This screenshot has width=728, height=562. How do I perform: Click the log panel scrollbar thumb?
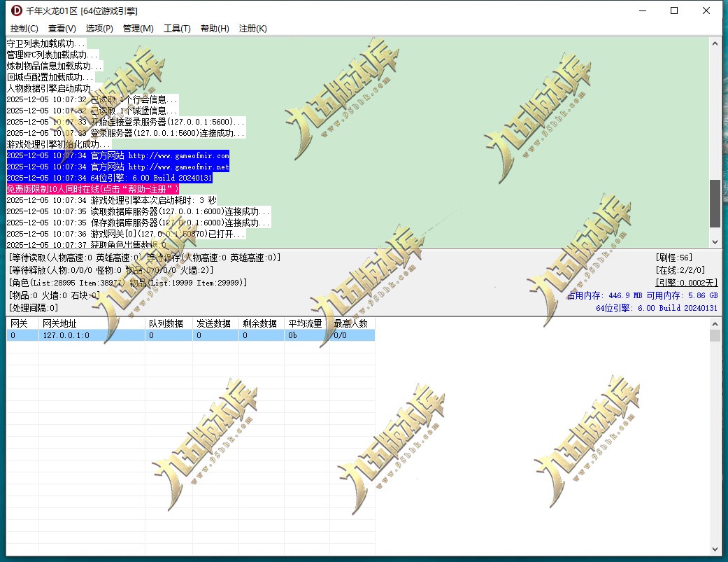pos(715,204)
